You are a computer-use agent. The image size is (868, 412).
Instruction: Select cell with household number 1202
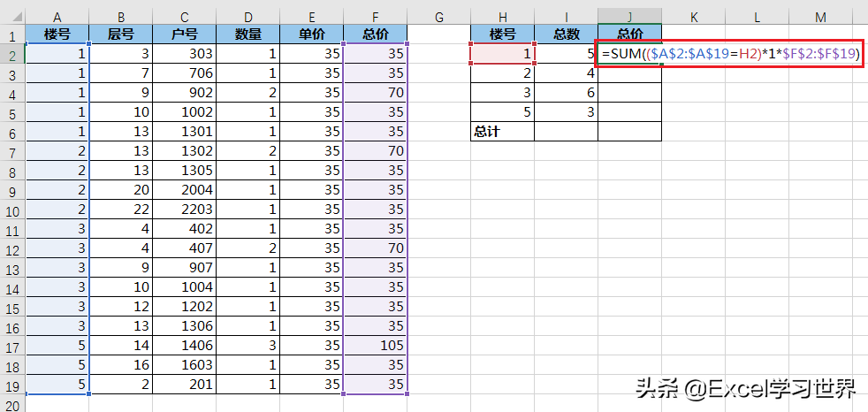[185, 306]
